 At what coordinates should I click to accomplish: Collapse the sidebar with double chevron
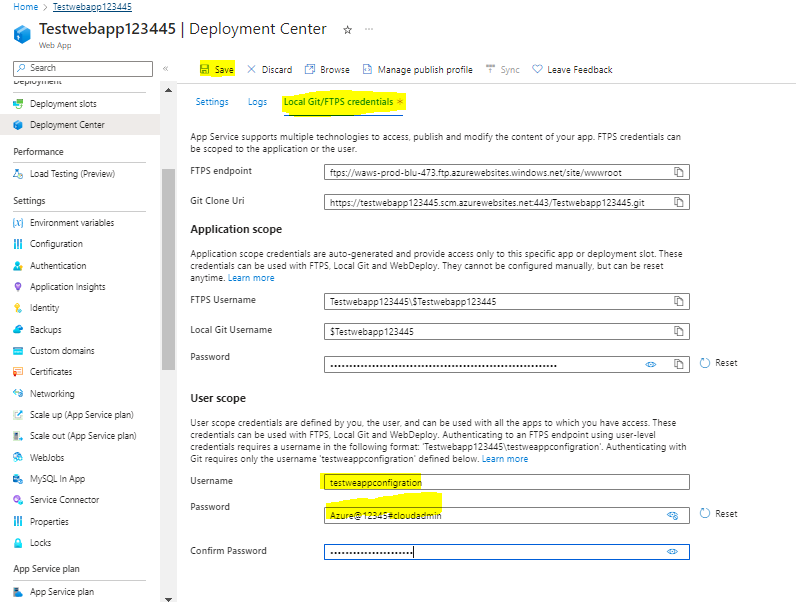point(165,69)
